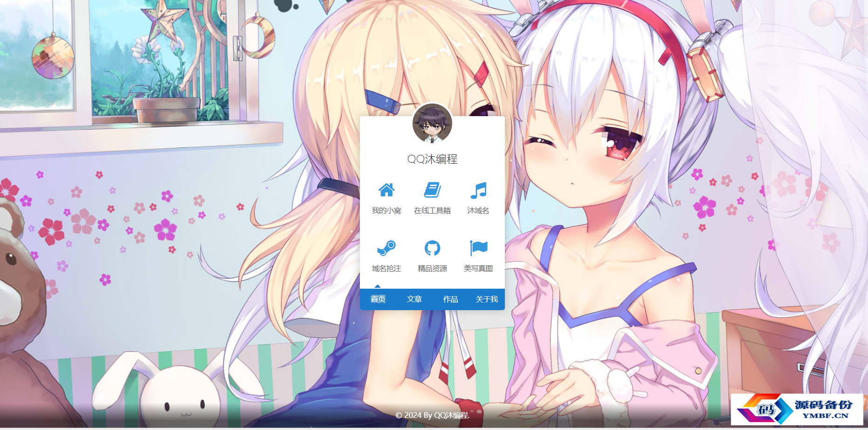Click the music note icon above 沐域名
This screenshot has height=430, width=868.
pos(478,190)
